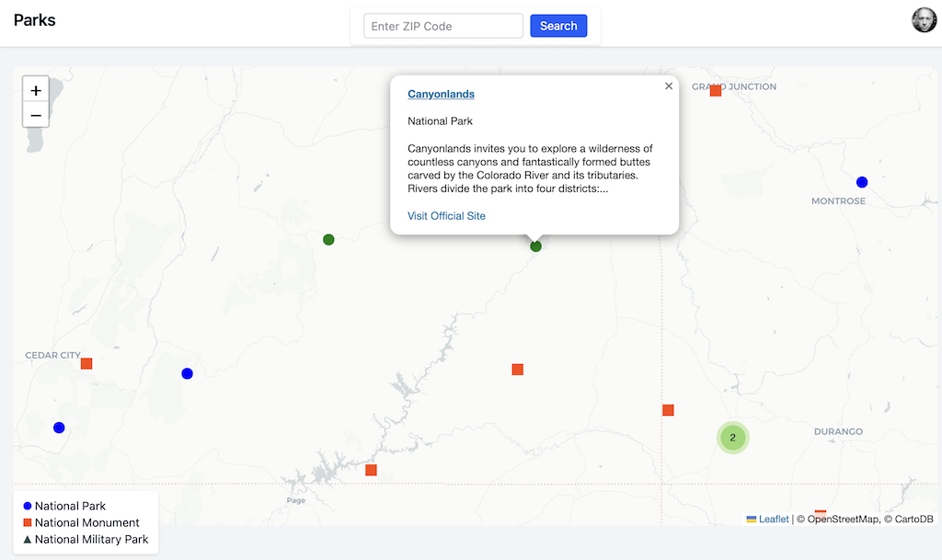Image resolution: width=942 pixels, height=560 pixels.
Task: Click the cluster marker labeled 2
Action: click(x=732, y=438)
